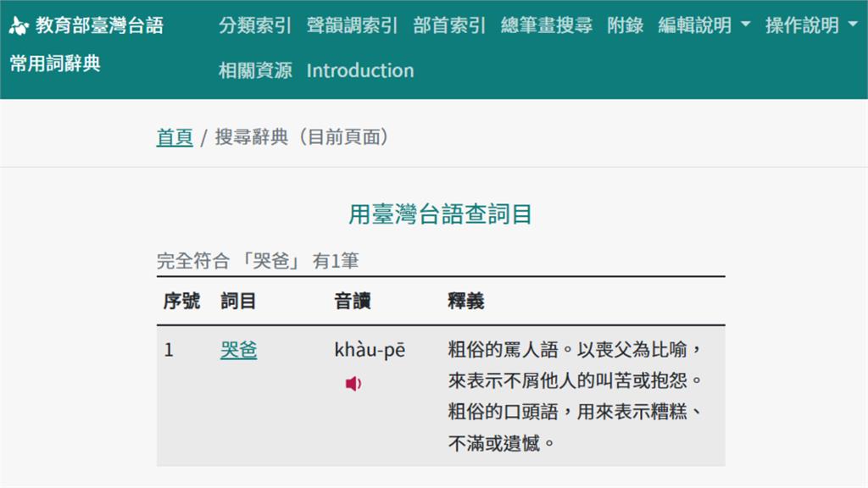This screenshot has height=488, width=868.
Task: Go to 聲韻調索引 in the navbar
Action: [x=352, y=25]
